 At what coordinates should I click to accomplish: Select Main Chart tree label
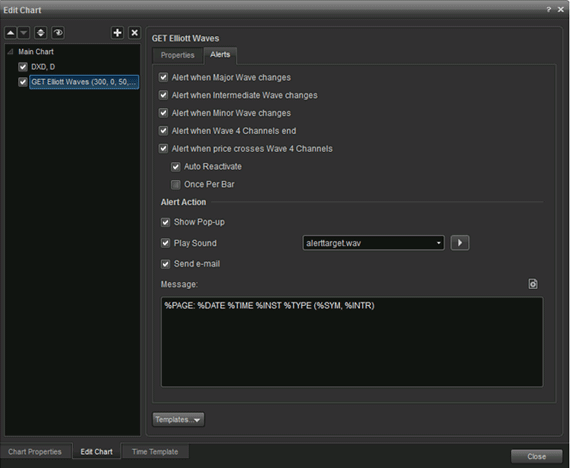coord(36,52)
